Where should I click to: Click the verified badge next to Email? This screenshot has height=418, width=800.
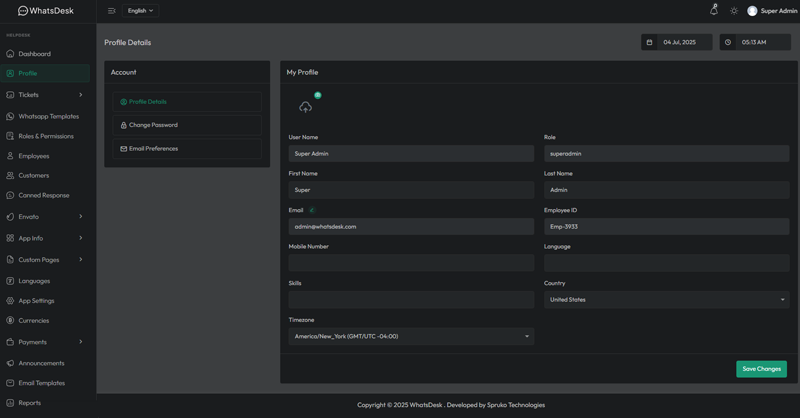coord(312,210)
